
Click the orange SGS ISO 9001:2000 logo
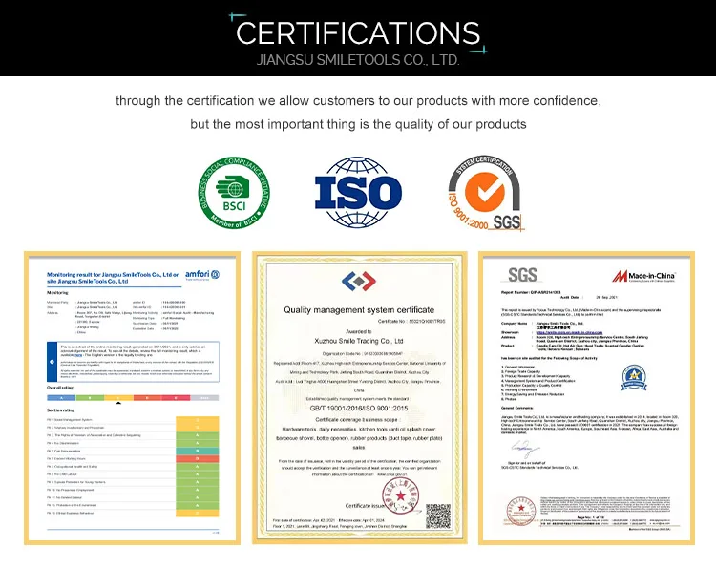pyautogui.click(x=485, y=192)
